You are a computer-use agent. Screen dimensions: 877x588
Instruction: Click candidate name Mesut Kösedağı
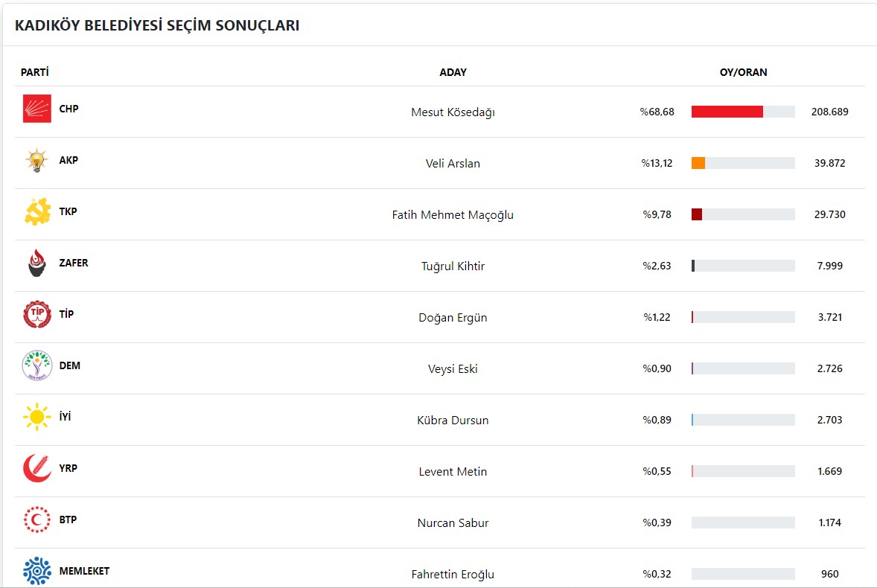[x=453, y=112]
